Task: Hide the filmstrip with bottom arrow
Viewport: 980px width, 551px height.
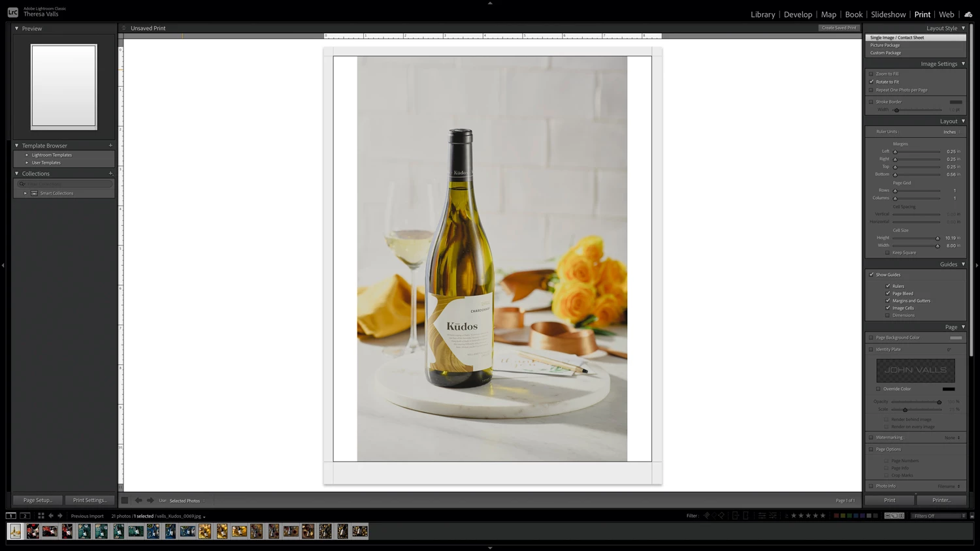Action: tap(490, 548)
